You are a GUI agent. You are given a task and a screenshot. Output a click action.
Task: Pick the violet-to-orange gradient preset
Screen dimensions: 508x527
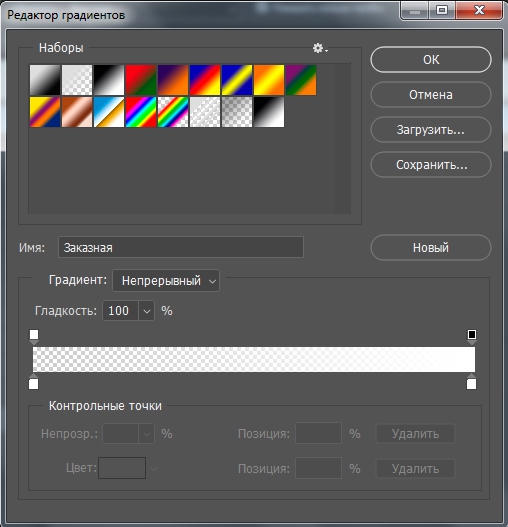pyautogui.click(x=173, y=80)
